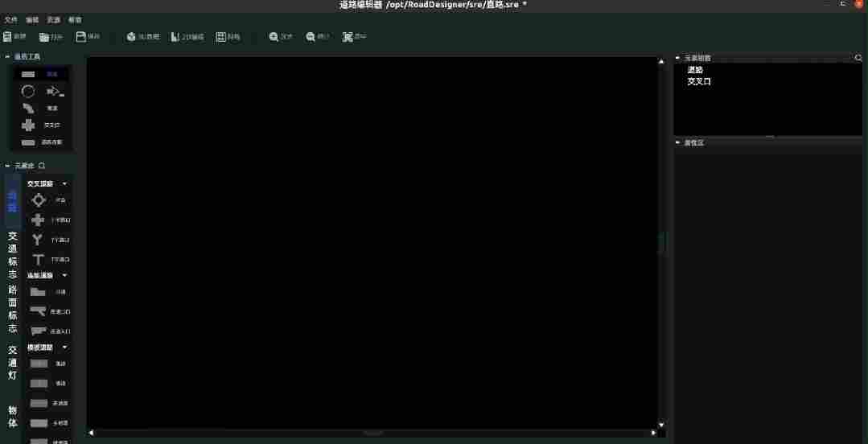Collapse the 属性区 panel
868x444 pixels.
[678, 143]
